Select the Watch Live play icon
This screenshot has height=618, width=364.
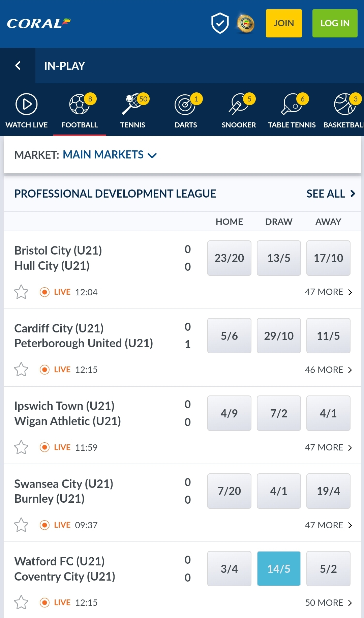[26, 104]
